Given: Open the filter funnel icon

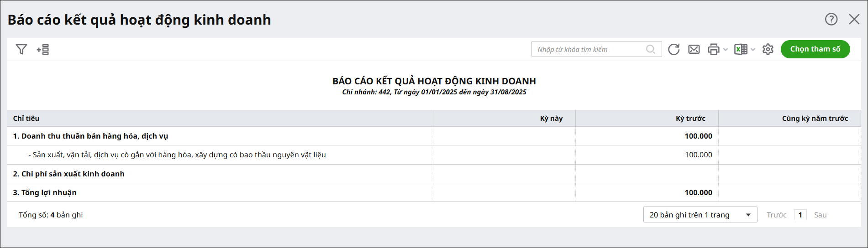Looking at the screenshot, I should coord(21,49).
